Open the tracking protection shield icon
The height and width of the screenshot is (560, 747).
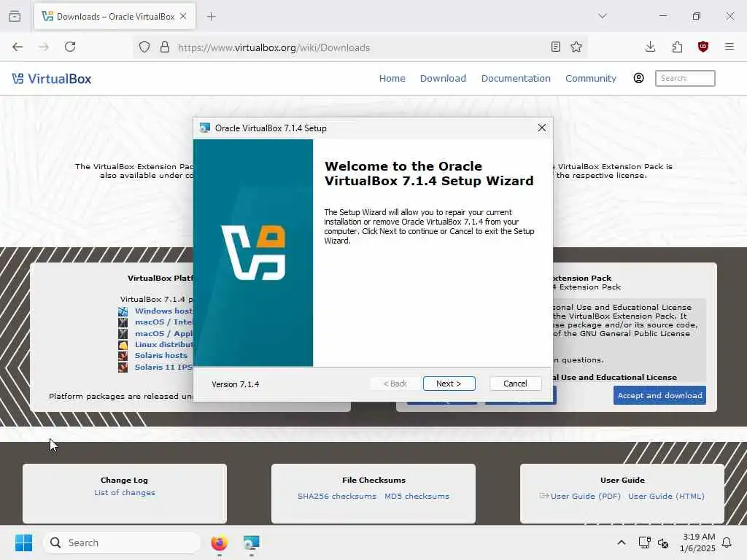[x=144, y=47]
